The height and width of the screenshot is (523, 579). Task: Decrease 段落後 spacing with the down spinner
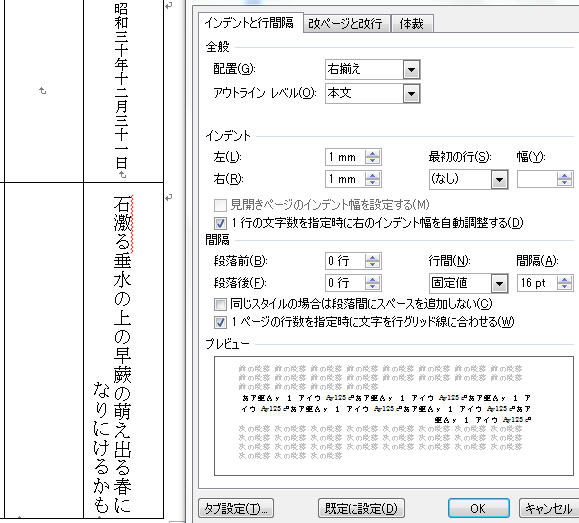372,287
